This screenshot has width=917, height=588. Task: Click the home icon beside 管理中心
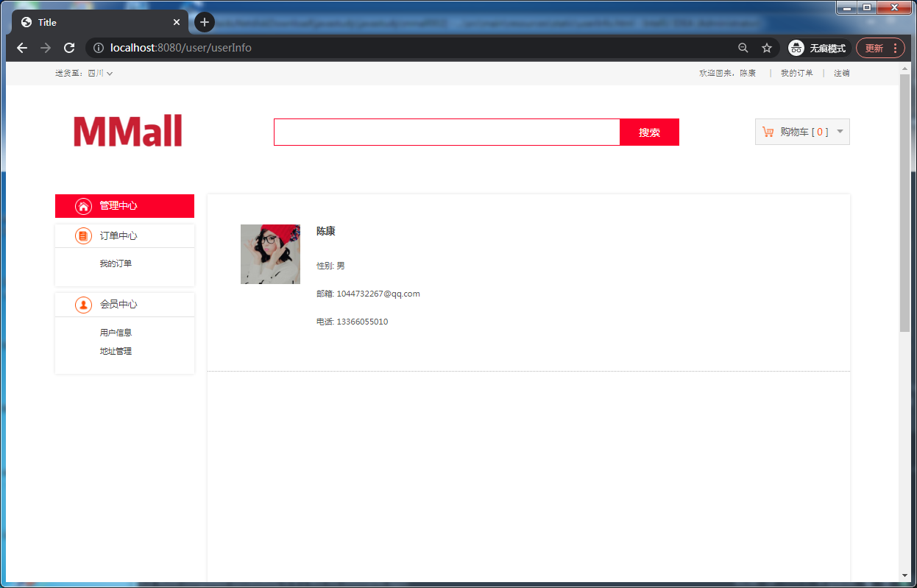84,206
